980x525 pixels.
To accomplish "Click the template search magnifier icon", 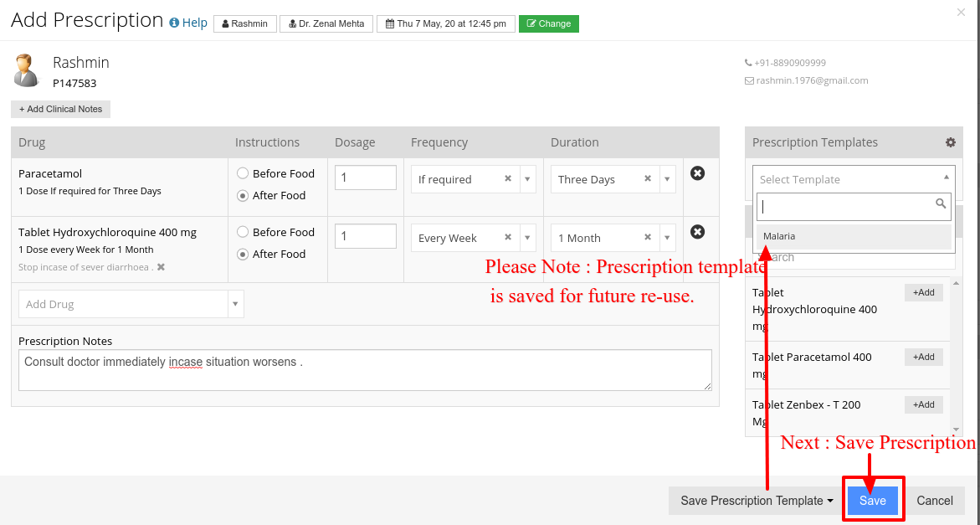I will coord(941,203).
